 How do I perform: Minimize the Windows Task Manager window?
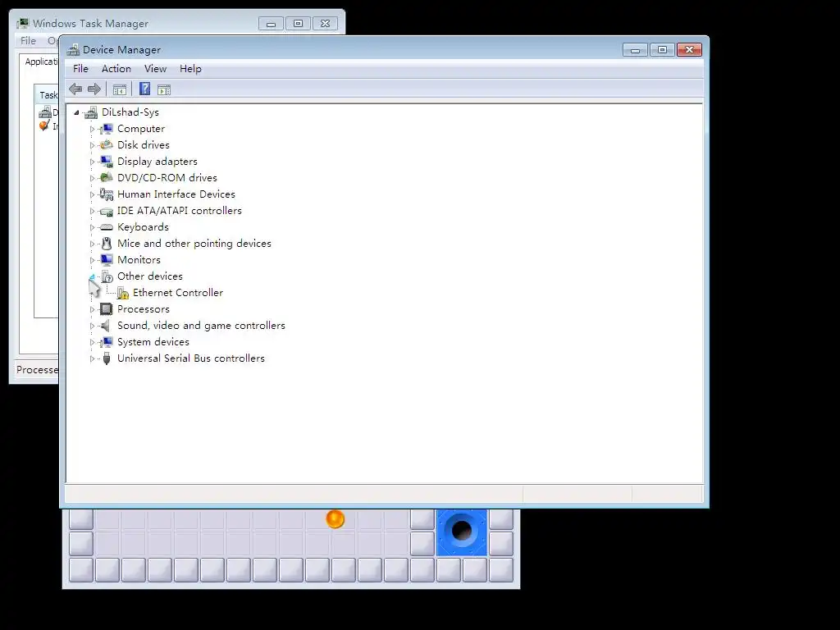tap(271, 24)
